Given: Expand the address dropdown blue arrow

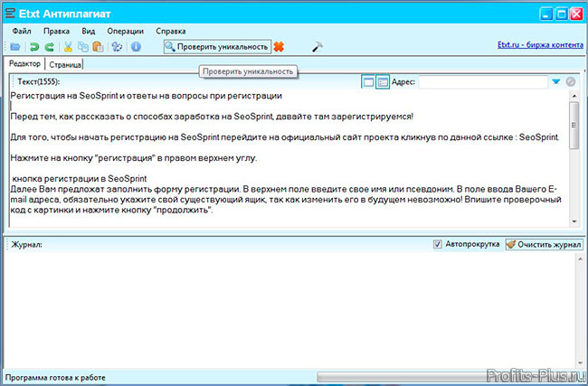Looking at the screenshot, I should [556, 81].
